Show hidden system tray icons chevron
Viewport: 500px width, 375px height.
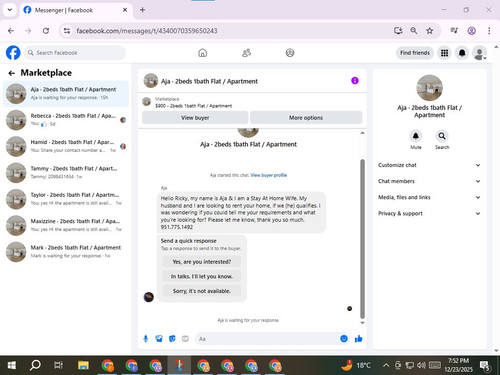click(386, 365)
